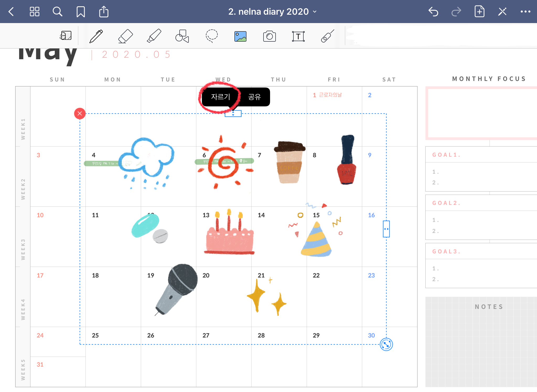537x392 pixels.
Task: Open the Camera tool
Action: 269,36
